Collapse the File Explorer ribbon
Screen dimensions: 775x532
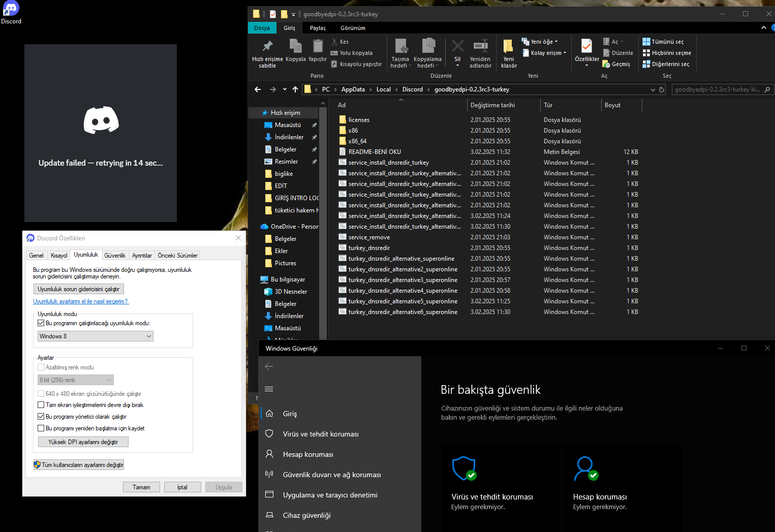pyautogui.click(x=763, y=27)
